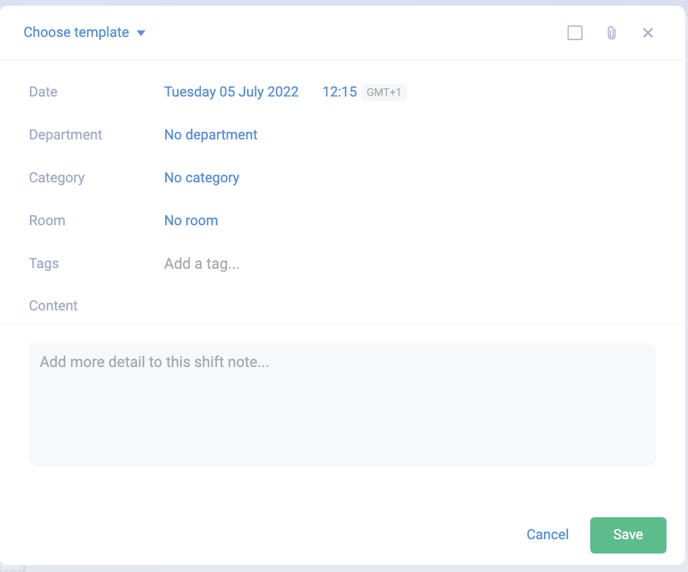688x572 pixels.
Task: Click the Tags field label
Action: 44,264
